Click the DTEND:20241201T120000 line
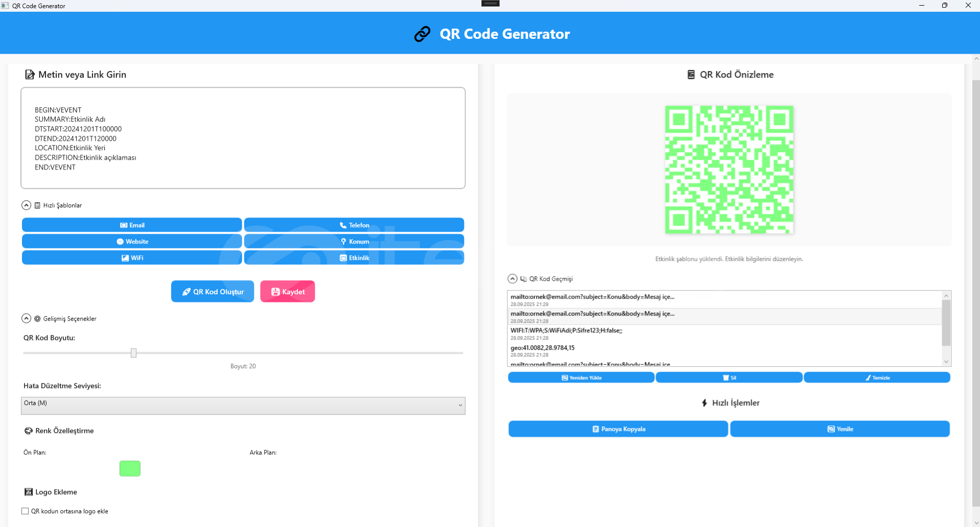 76,138
